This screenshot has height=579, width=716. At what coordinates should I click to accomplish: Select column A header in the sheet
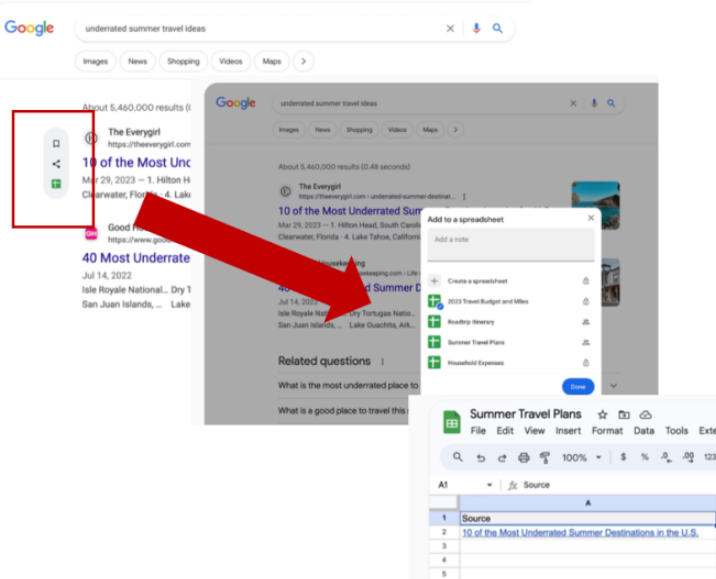coord(588,503)
